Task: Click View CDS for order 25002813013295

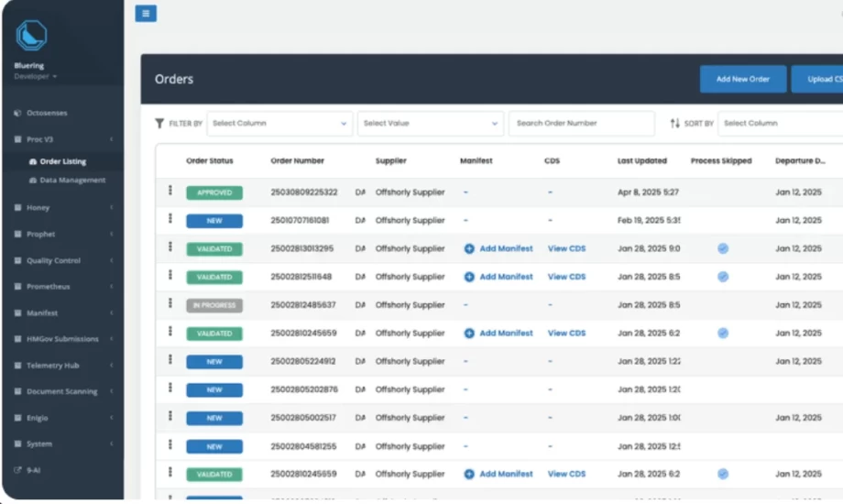Action: [x=566, y=248]
